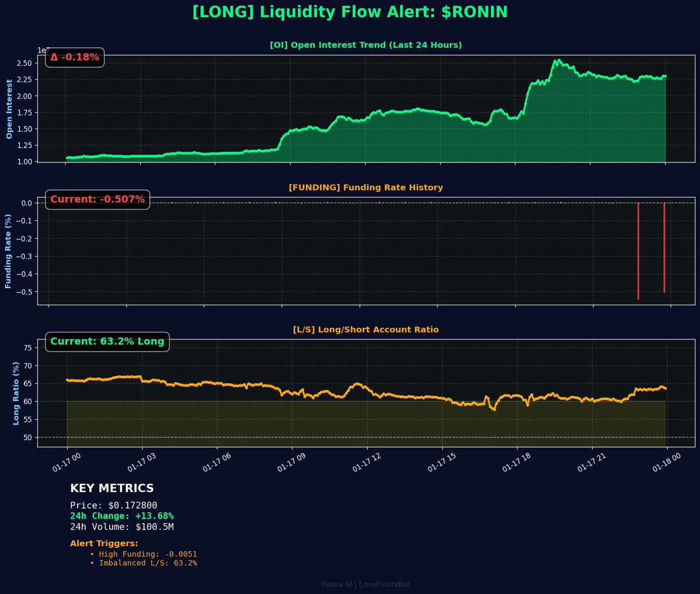Image resolution: width=700 pixels, height=594 pixels.
Task: Click the Funding Rate History chart title
Action: 366,188
